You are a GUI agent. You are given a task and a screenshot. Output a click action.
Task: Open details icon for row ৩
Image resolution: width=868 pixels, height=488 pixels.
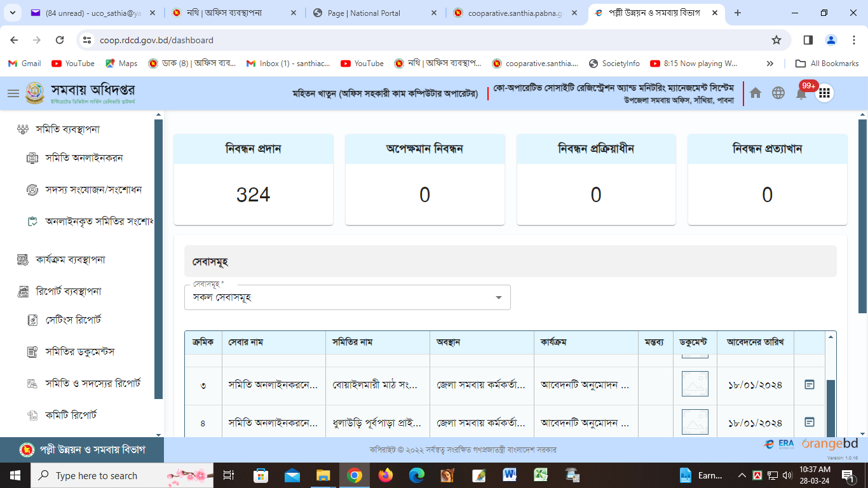tap(810, 384)
